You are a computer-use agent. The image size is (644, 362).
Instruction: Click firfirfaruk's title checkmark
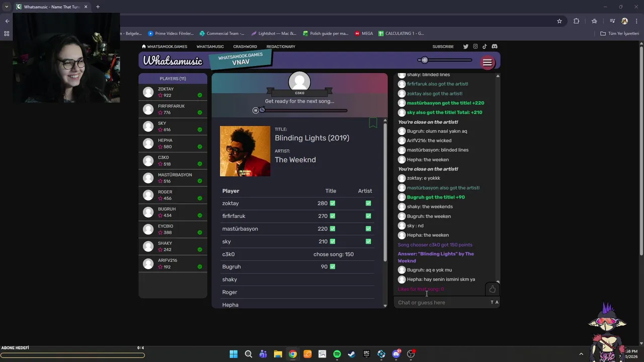[333, 216]
